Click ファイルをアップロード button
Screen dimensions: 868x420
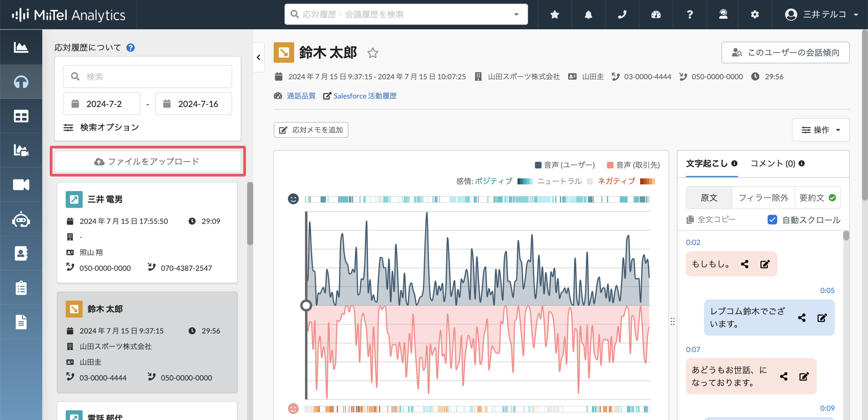147,162
